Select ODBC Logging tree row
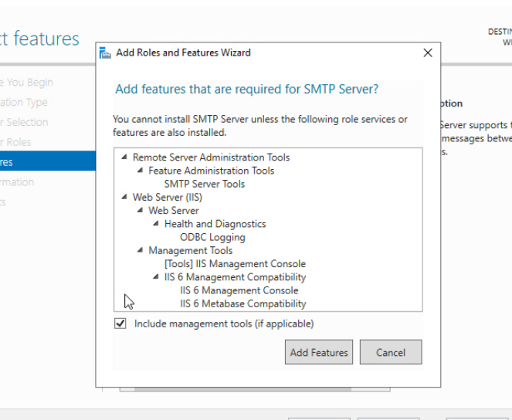 click(x=212, y=237)
